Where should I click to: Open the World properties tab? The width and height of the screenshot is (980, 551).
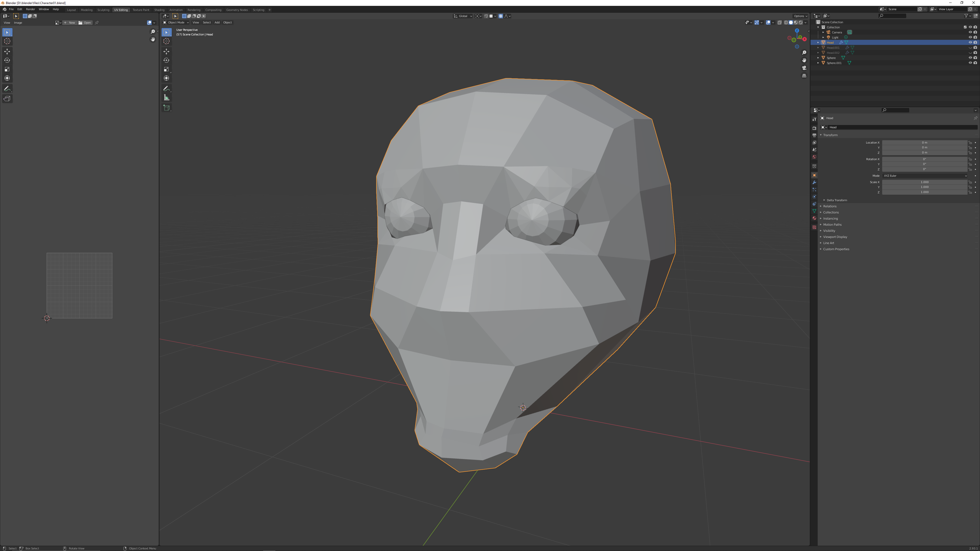814,157
